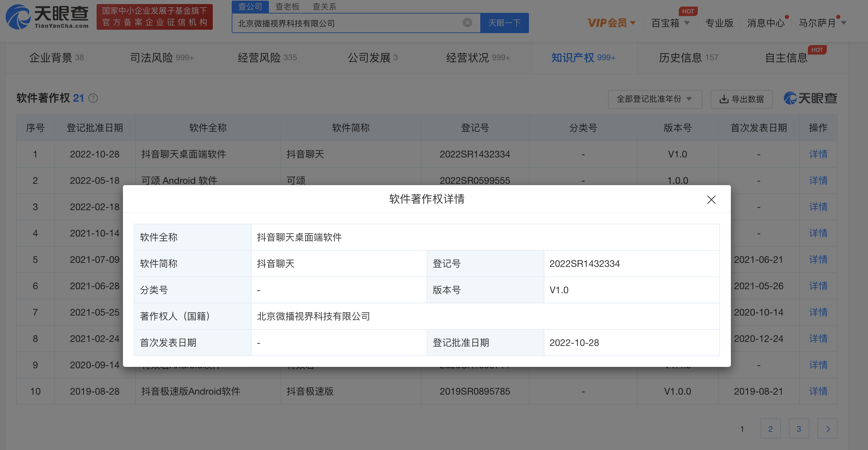868x450 pixels.
Task: Expand the 百宝箱 dropdown
Action: point(670,23)
